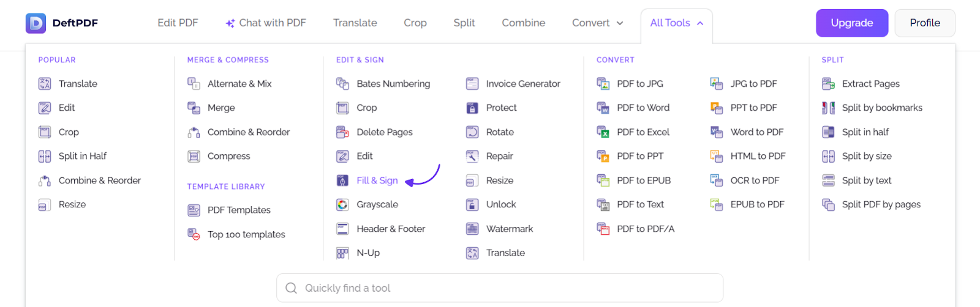Click the Rotate tool icon
This screenshot has height=307, width=980.
pyautogui.click(x=472, y=132)
